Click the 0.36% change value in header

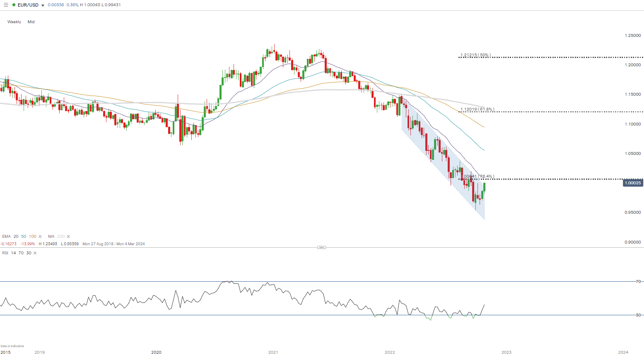click(x=72, y=5)
